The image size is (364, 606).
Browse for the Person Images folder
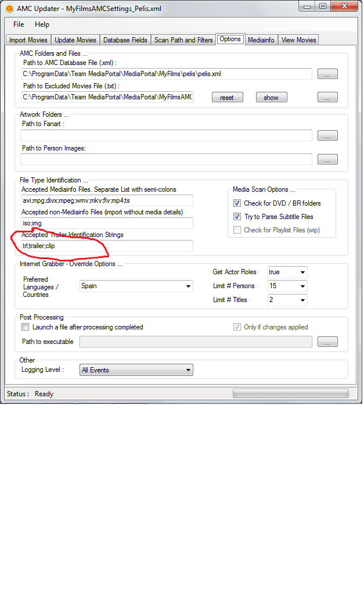[x=327, y=159]
